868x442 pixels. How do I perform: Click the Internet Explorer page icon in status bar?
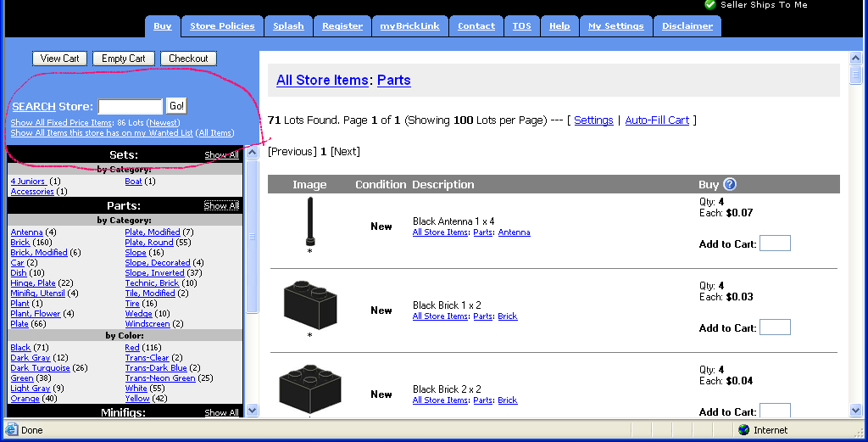(x=11, y=430)
